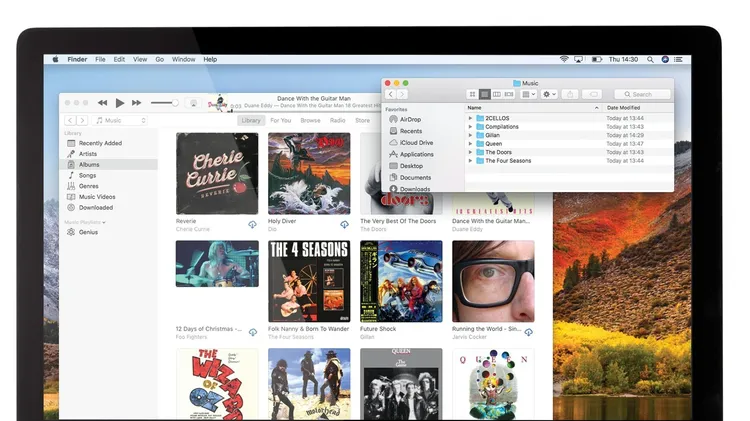
Task: Go back in iTunes navigation
Action: point(70,121)
